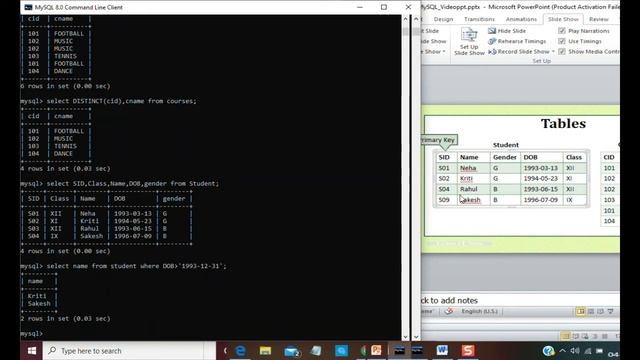Open the Mail app from the taskbar
The image size is (640, 360).
pyautogui.click(x=291, y=351)
